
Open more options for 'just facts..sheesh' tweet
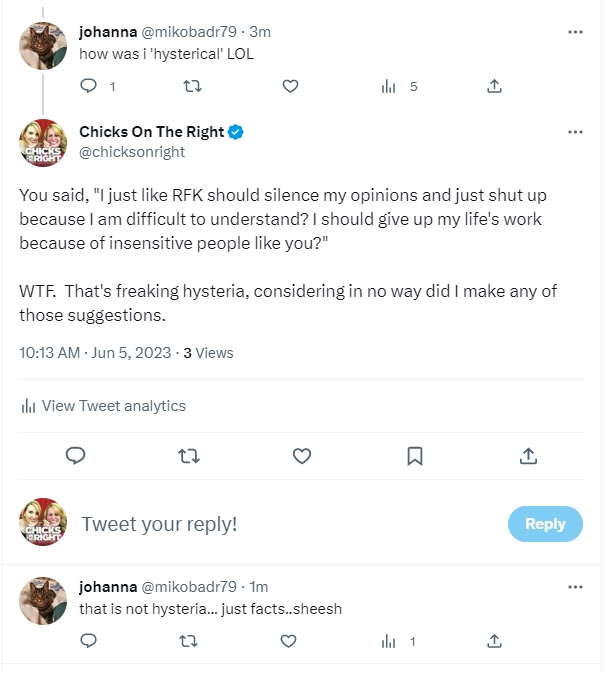[575, 587]
